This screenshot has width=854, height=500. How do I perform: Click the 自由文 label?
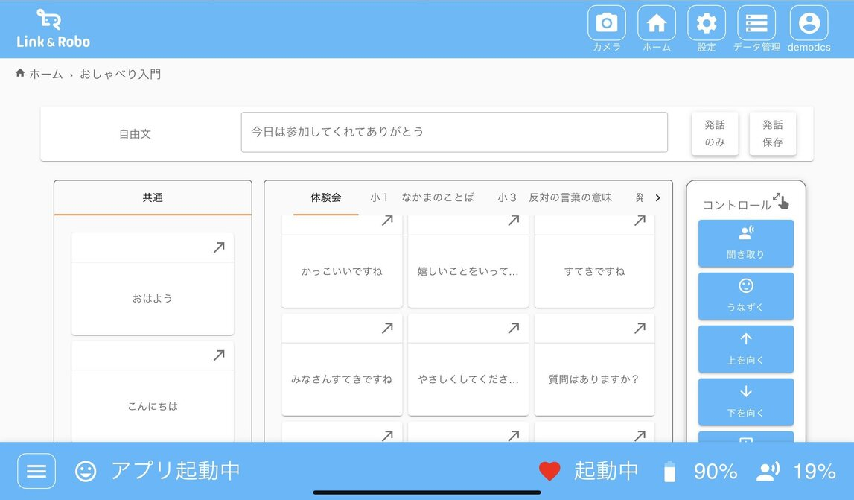click(x=135, y=134)
